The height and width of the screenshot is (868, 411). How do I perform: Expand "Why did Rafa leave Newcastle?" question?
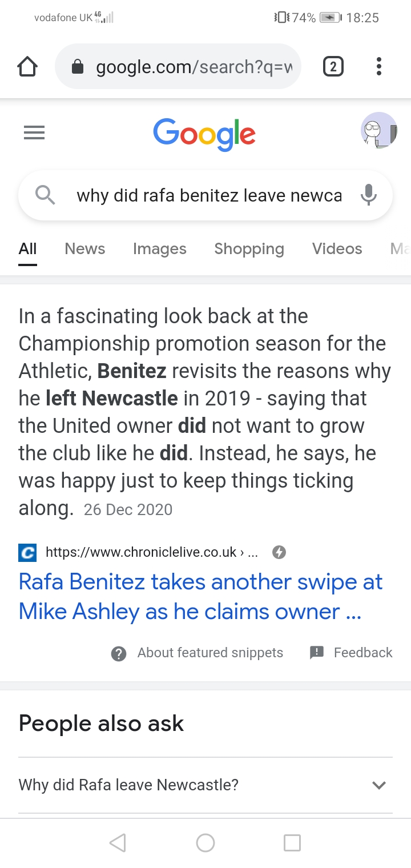click(x=205, y=785)
